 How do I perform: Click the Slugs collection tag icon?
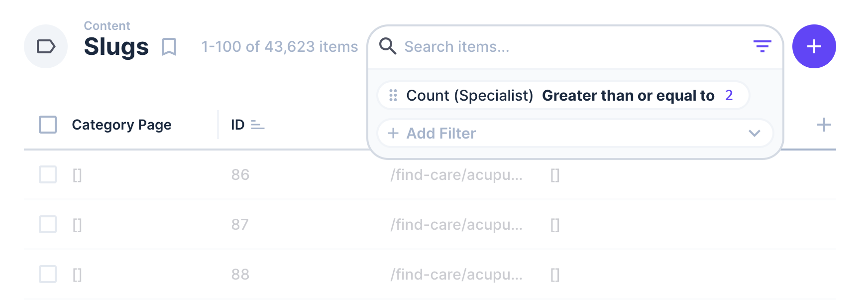pos(46,46)
